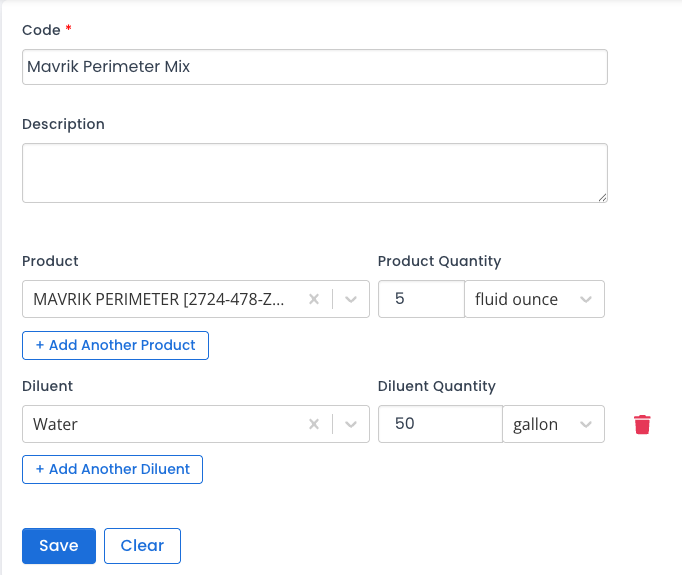Edit the Product Quantity value 5

(x=421, y=299)
